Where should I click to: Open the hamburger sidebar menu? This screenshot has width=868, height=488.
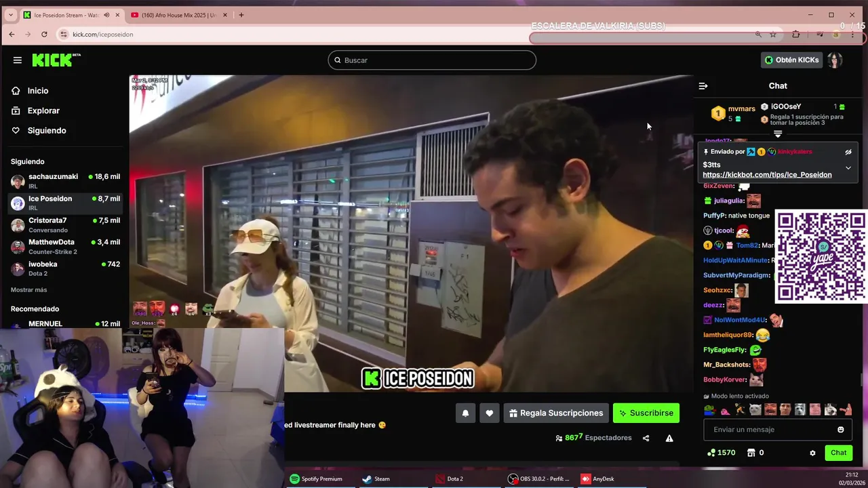pos(18,60)
